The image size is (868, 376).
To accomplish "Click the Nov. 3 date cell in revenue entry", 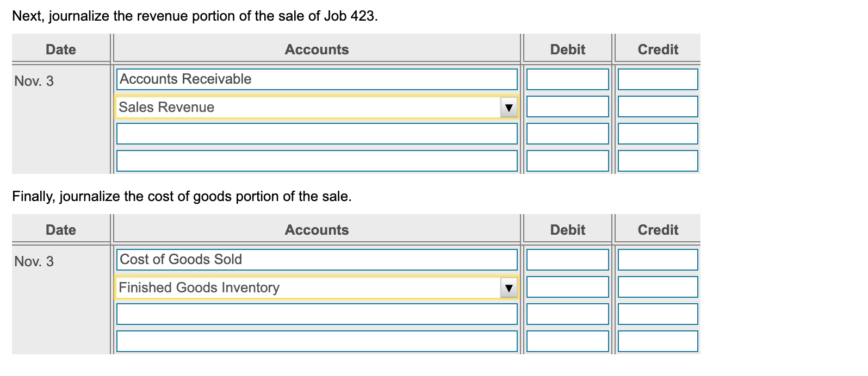I will coord(34,80).
